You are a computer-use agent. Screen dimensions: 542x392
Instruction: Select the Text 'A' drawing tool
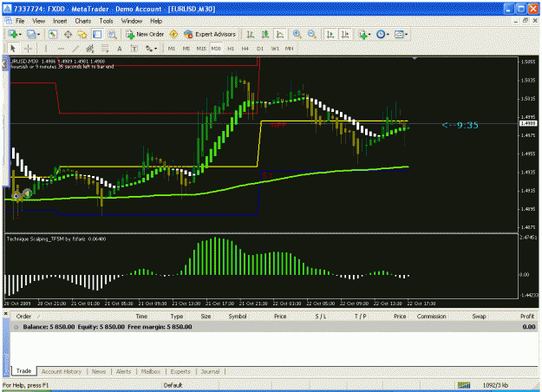120,49
